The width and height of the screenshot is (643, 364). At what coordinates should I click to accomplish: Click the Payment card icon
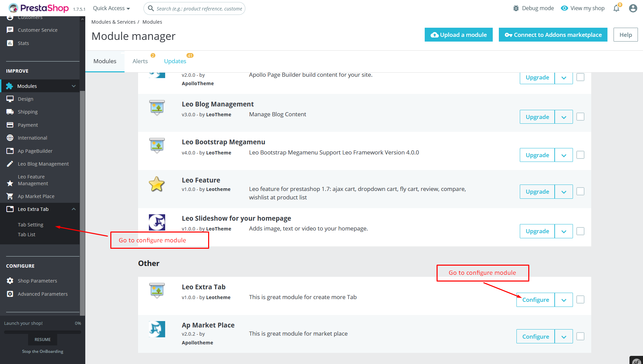(10, 125)
